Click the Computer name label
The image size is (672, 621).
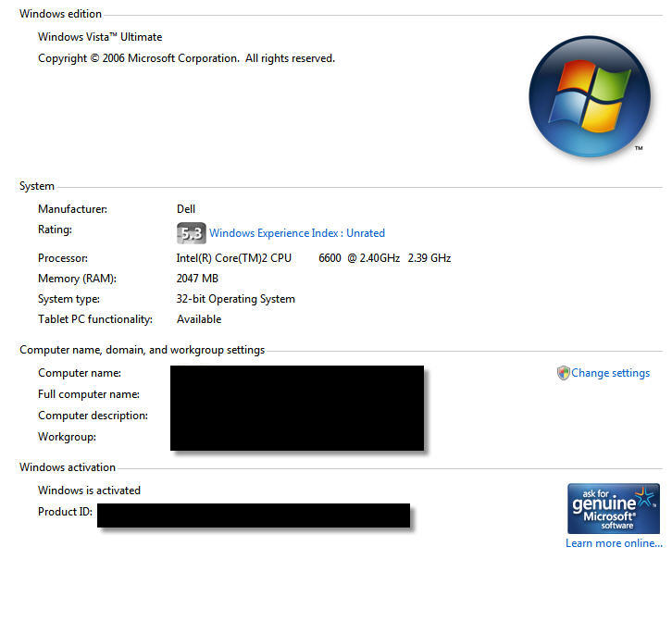80,373
